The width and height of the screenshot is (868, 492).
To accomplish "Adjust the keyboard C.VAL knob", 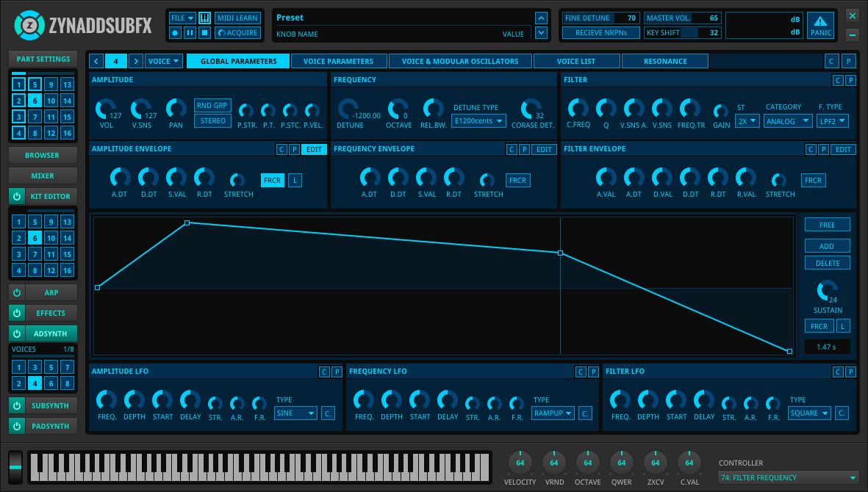I will pyautogui.click(x=689, y=462).
